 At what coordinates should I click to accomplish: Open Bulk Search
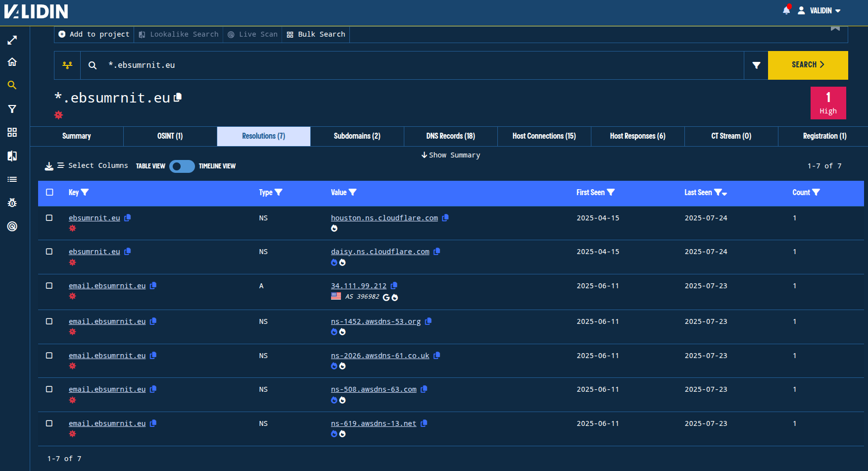point(316,34)
